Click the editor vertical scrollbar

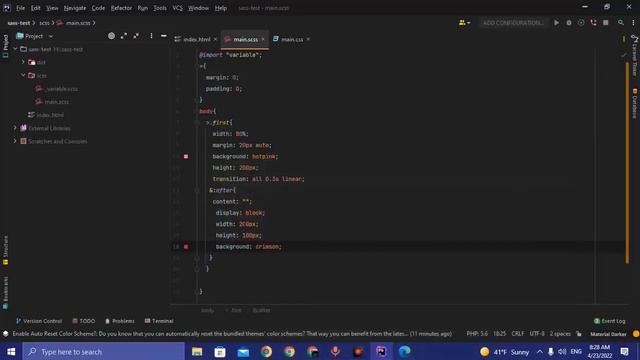click(627, 162)
